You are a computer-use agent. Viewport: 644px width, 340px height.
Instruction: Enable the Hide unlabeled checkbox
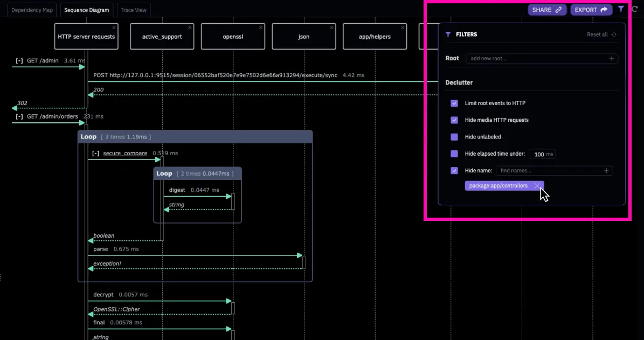pos(454,137)
